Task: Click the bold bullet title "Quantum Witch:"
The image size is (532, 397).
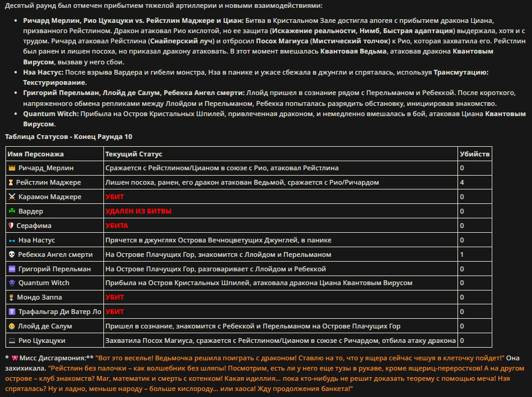Action: (x=51, y=114)
